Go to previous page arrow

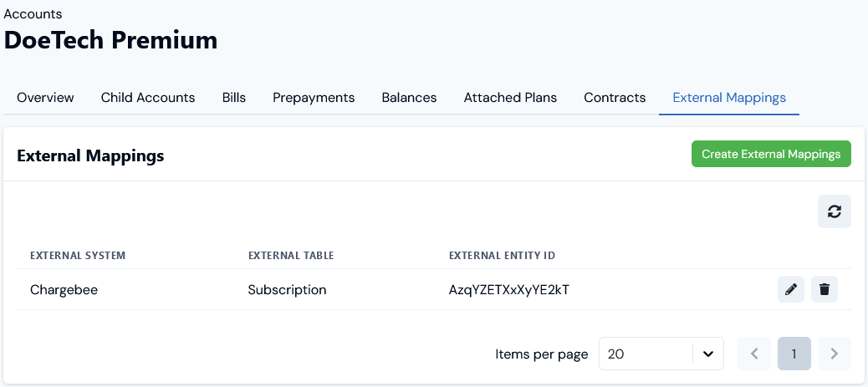754,354
